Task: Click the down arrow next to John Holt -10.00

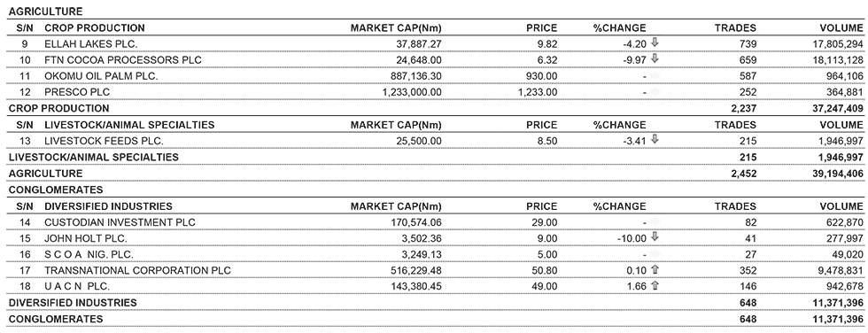Action: (x=655, y=238)
